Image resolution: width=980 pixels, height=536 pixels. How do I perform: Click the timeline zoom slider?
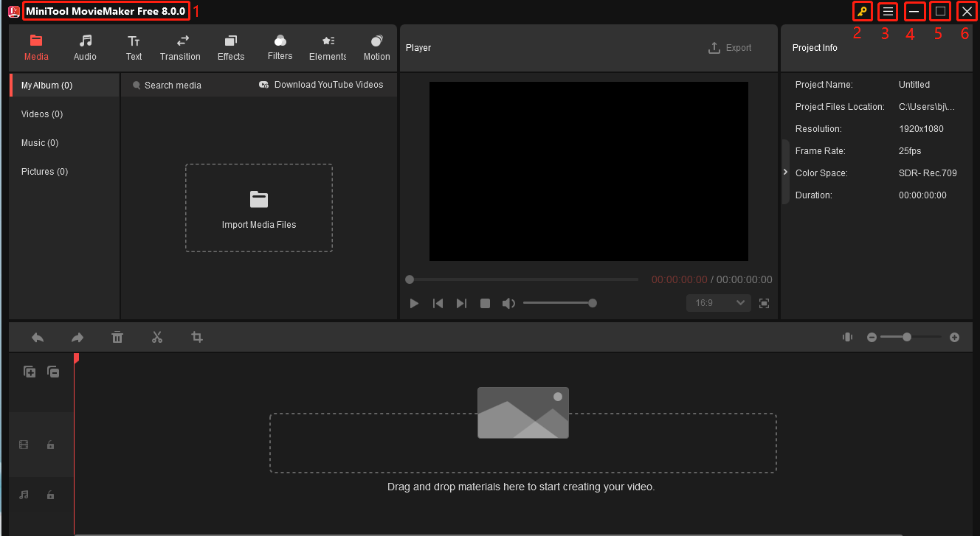[912, 337]
